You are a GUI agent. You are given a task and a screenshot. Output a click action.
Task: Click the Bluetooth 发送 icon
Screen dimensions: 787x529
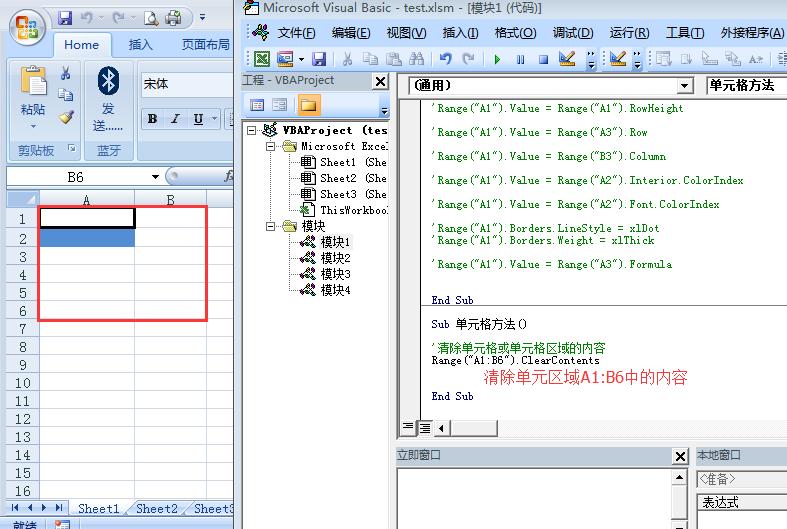coord(108,81)
